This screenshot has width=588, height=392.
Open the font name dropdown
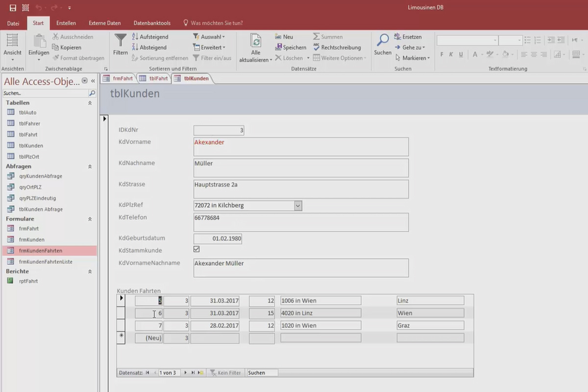(495, 41)
